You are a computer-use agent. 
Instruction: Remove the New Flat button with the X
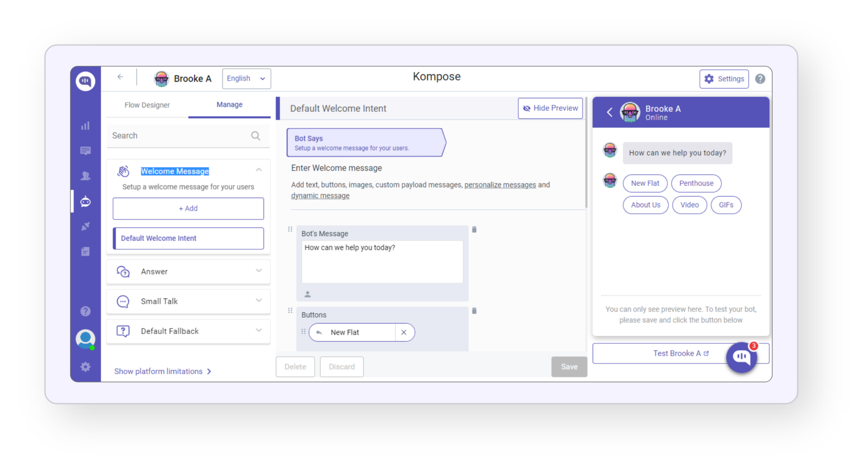click(404, 332)
